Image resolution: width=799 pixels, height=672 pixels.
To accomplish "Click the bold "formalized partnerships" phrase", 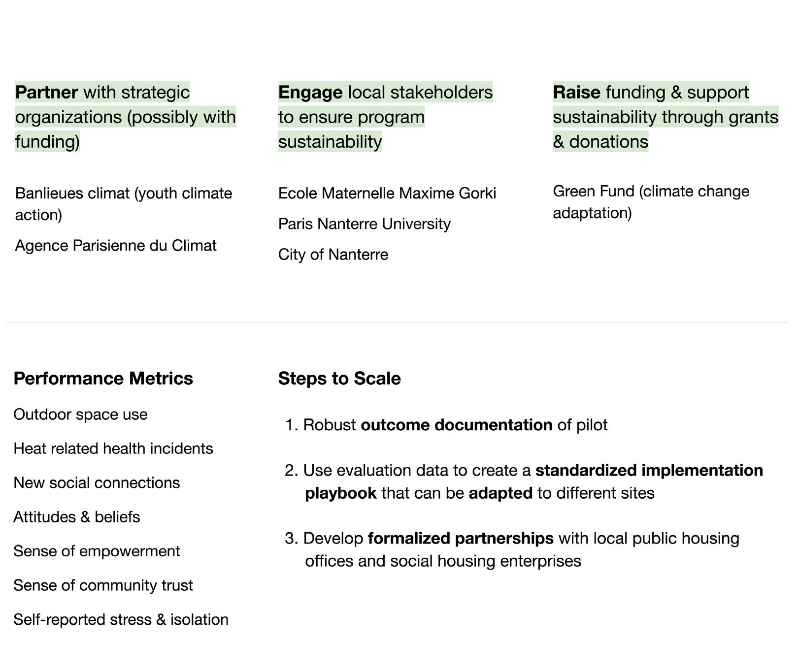I will (x=460, y=539).
